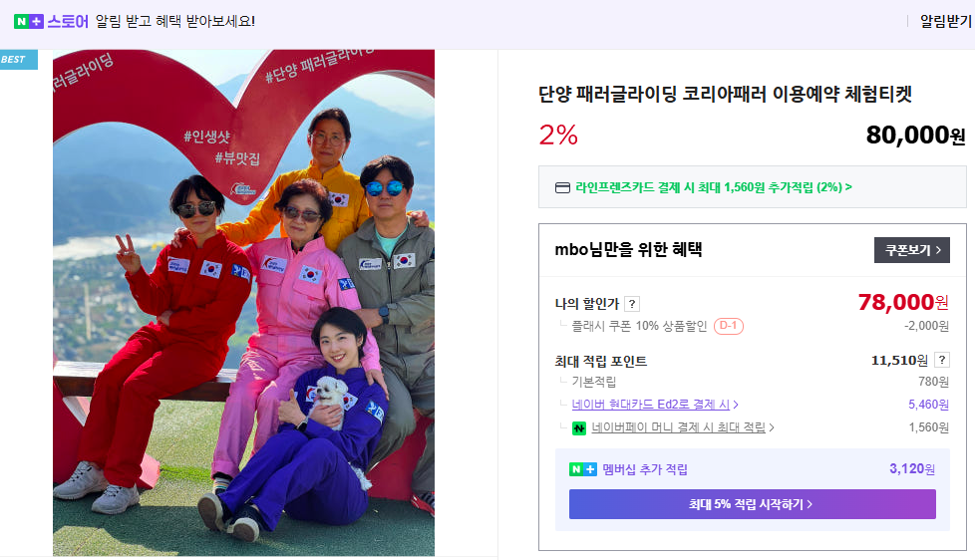Click the 알림받기 button

[945, 22]
